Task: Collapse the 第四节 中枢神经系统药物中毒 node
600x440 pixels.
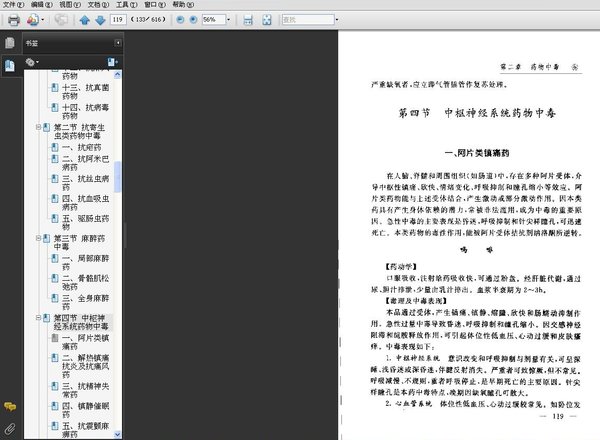Action: pos(38,318)
